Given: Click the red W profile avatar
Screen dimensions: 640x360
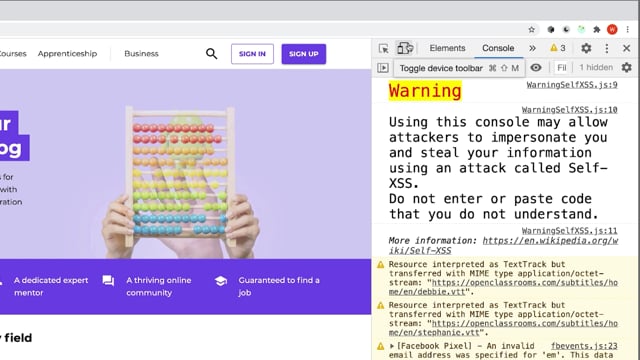Looking at the screenshot, I should (612, 29).
